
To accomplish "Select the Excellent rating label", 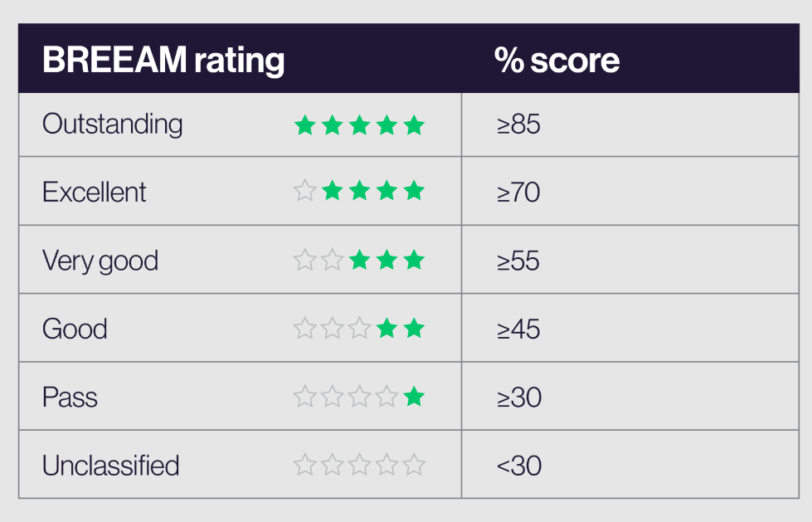I will [x=94, y=193].
